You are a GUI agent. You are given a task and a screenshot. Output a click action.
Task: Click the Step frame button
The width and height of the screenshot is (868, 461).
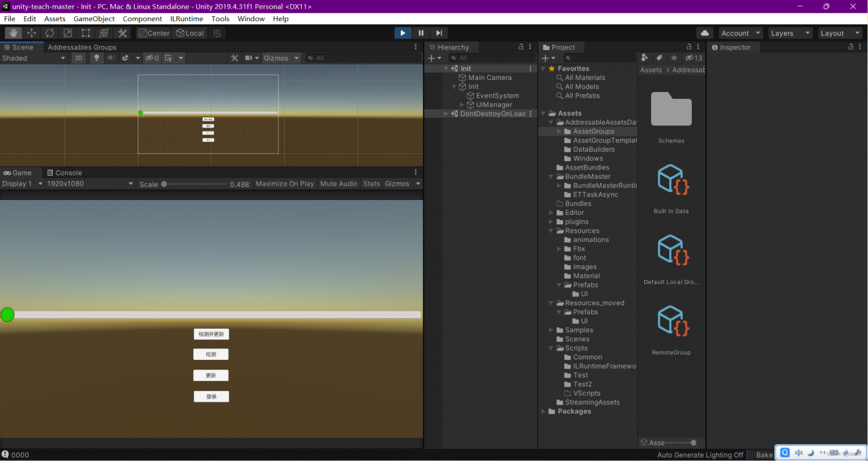click(439, 33)
